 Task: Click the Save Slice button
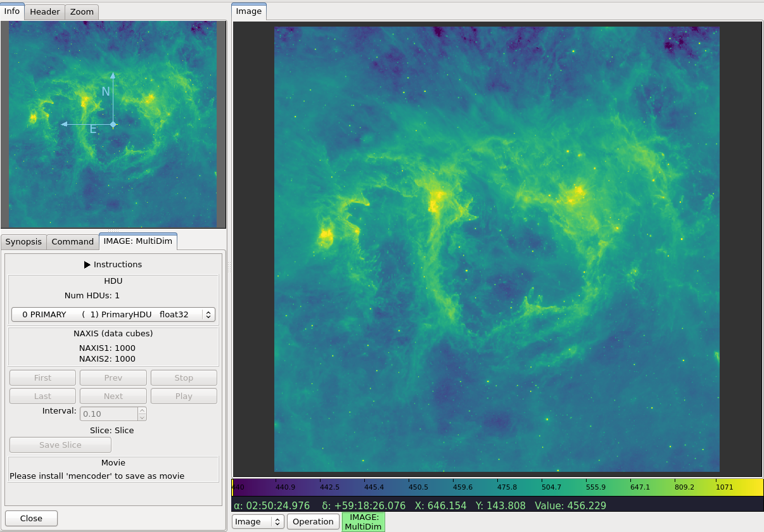60,445
